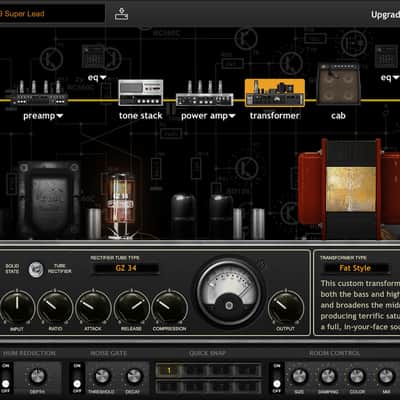Open the Transformer Type Fat Style selector
The width and height of the screenshot is (400, 400).
click(x=355, y=268)
